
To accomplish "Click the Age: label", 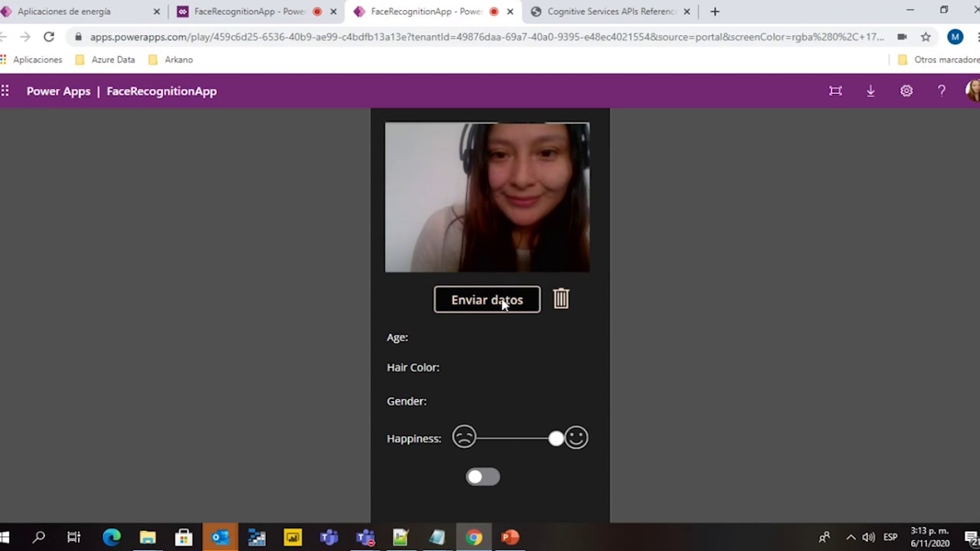I will (x=397, y=337).
